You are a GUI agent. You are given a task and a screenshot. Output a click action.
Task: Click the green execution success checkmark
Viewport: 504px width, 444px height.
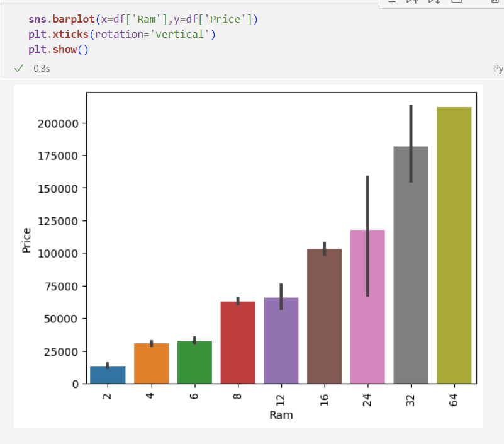coord(18,67)
